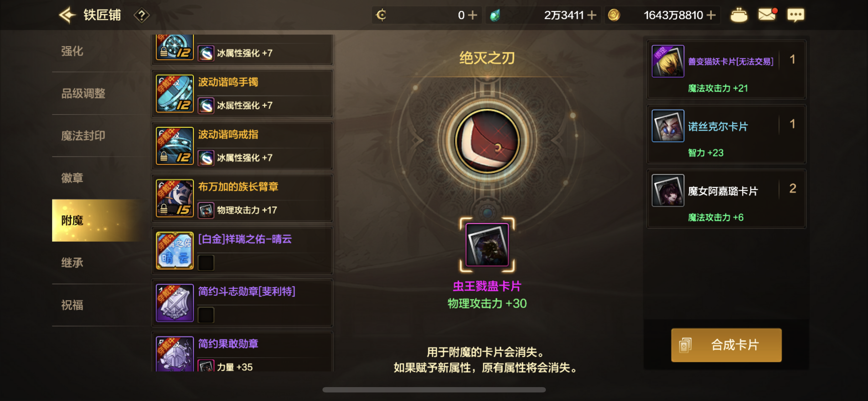This screenshot has height=401, width=868.
Task: Switch to the 强化 tab
Action: [x=72, y=51]
